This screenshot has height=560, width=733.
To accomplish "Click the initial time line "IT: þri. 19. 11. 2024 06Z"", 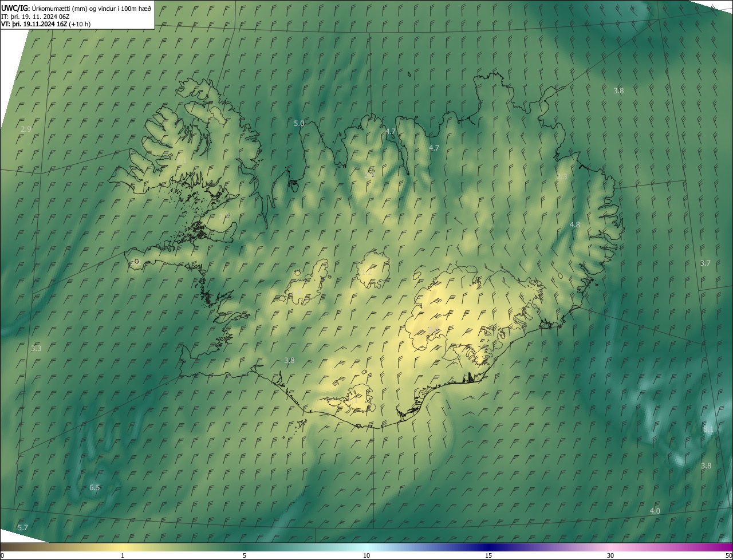I will click(36, 16).
